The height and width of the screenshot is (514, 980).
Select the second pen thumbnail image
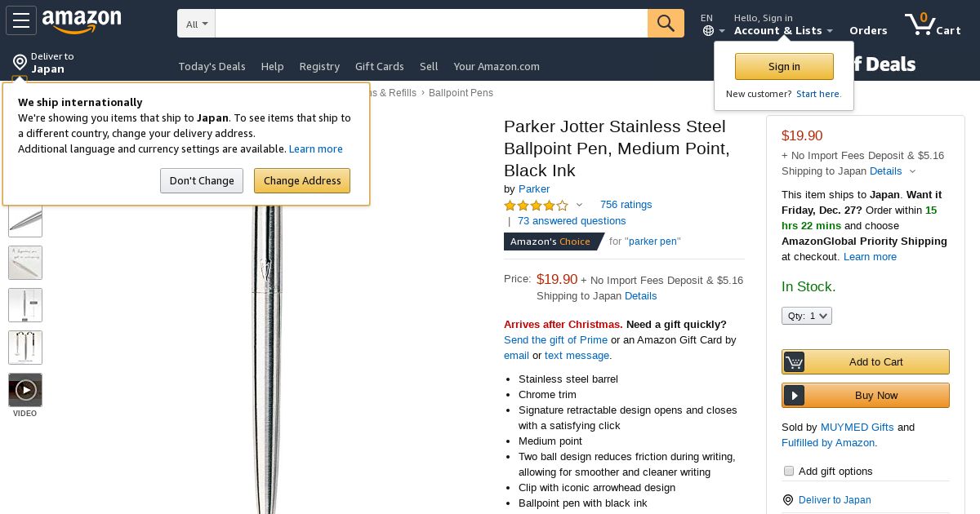tap(25, 263)
